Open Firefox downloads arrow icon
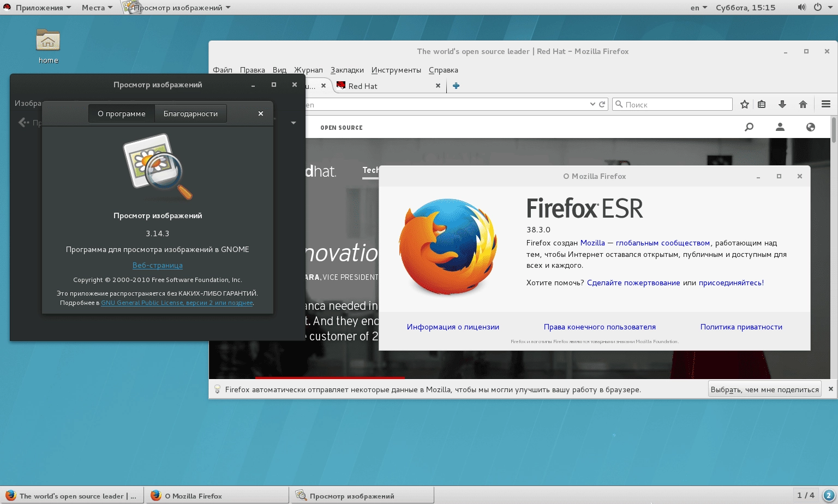Viewport: 838px width, 504px height. [x=782, y=104]
